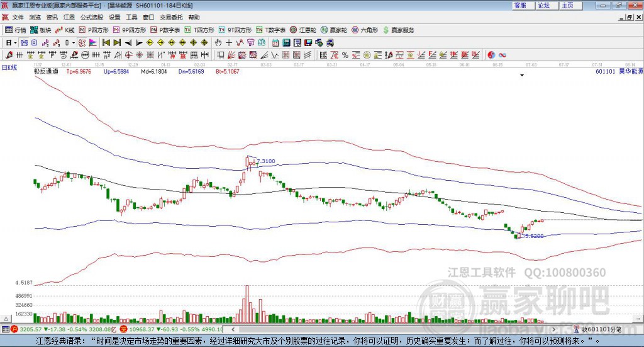This screenshot has width=644, height=347.
Task: Open the 六角形 hexagon tool
Action: (x=365, y=30)
